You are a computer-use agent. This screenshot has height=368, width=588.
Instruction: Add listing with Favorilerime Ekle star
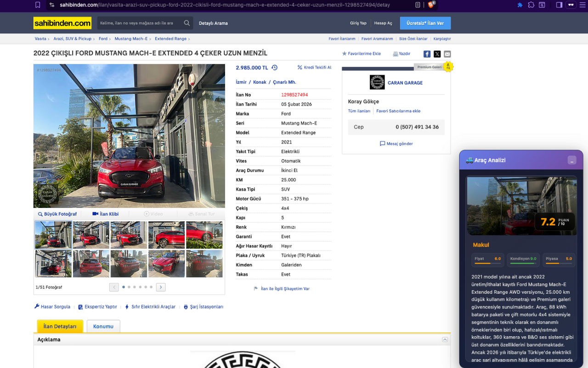(x=362, y=54)
